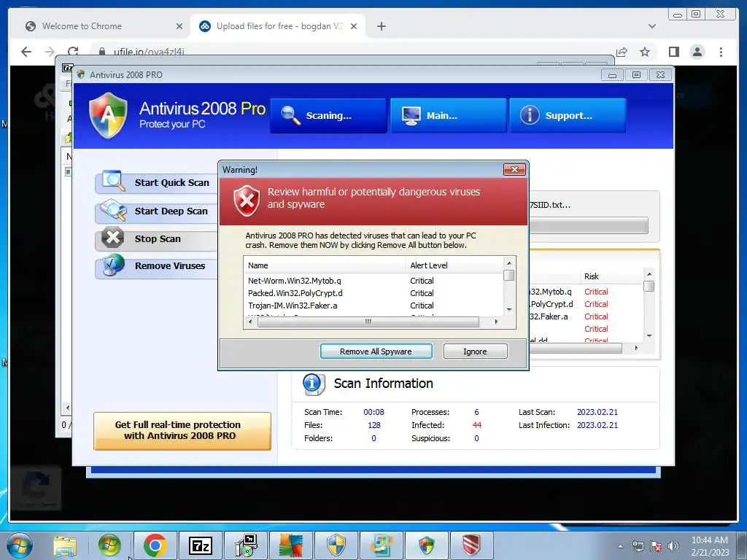Click the Warning list horizontal scrollbar thumb
This screenshot has width=747, height=560.
tap(368, 322)
